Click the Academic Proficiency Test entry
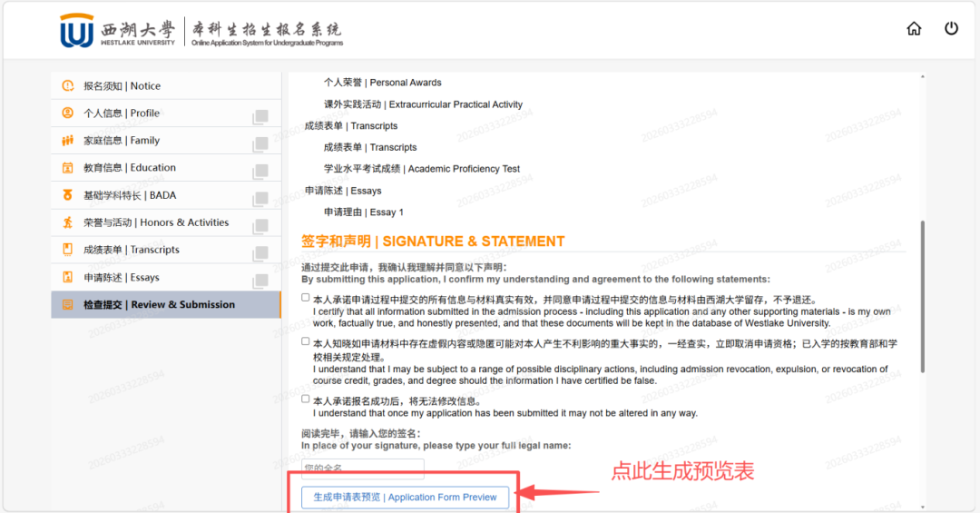The width and height of the screenshot is (980, 513). pyautogui.click(x=422, y=169)
